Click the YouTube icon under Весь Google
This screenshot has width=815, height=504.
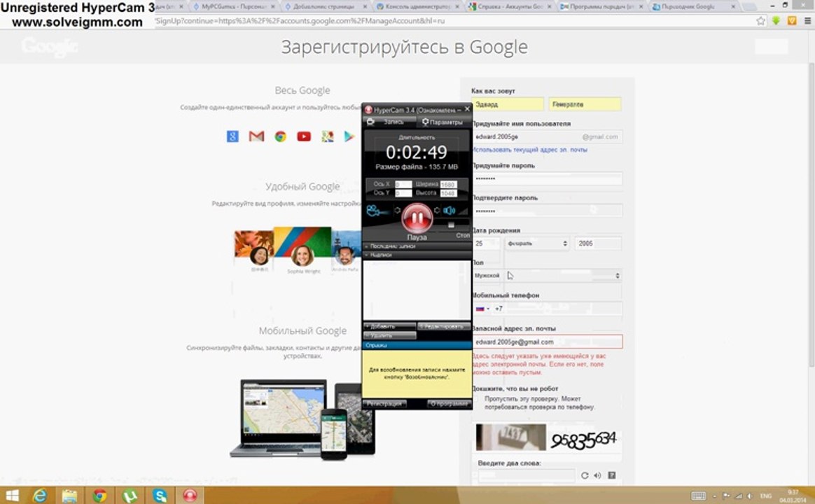click(x=304, y=136)
